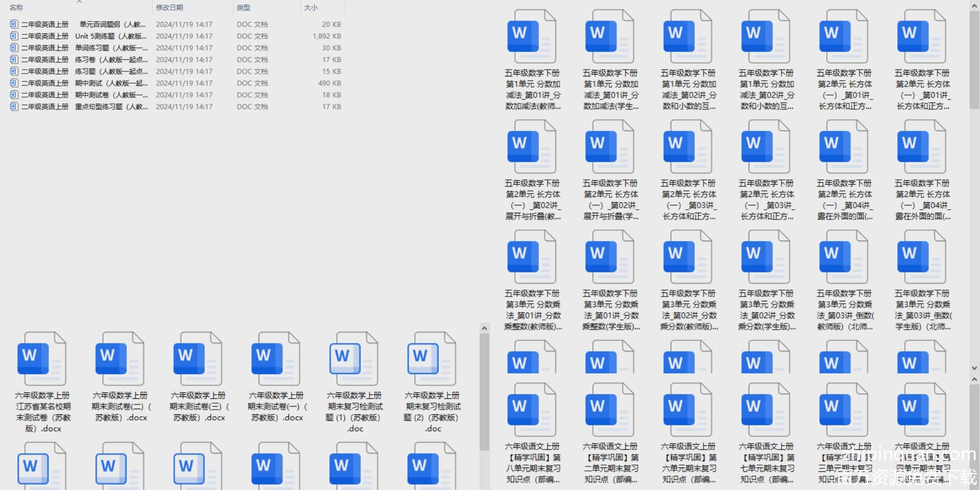Select Word icon of 六年级语文 第六单元期末复习
Image resolution: width=980 pixels, height=490 pixels.
click(x=688, y=410)
